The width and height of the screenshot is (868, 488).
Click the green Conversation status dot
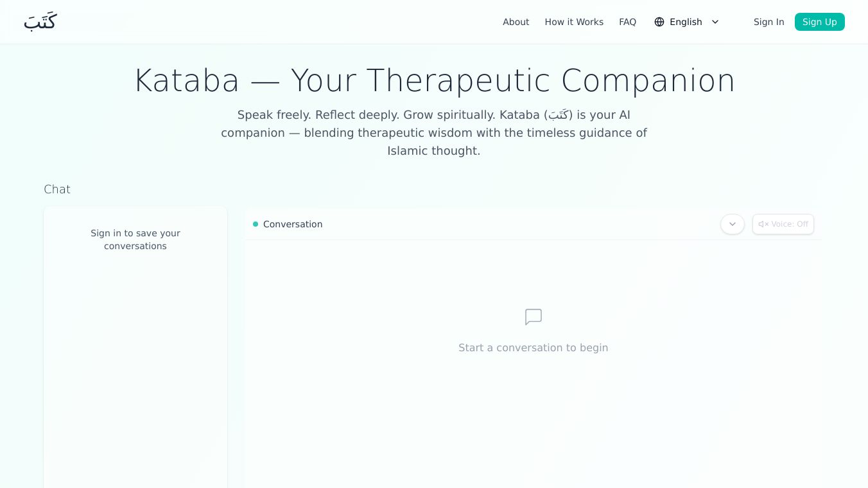click(256, 224)
